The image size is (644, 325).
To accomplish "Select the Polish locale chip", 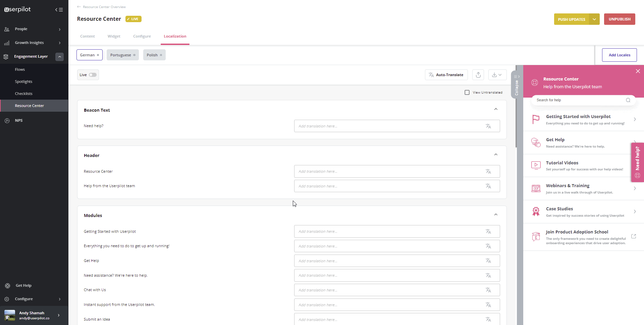I will [x=153, y=55].
